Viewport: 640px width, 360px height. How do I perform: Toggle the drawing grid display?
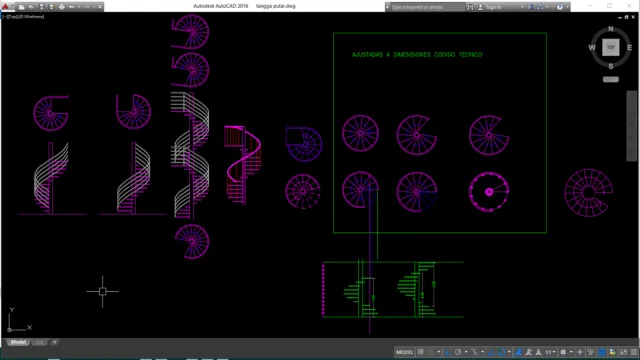point(420,352)
